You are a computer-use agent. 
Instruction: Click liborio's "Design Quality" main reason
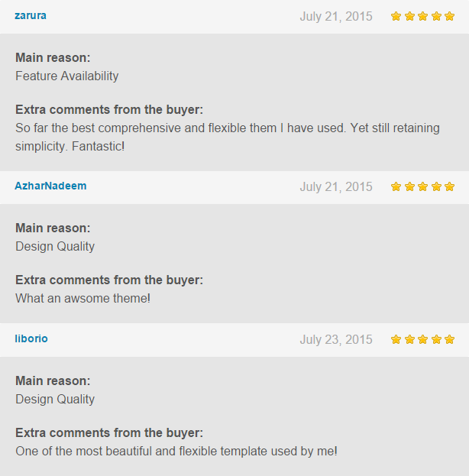click(x=55, y=399)
